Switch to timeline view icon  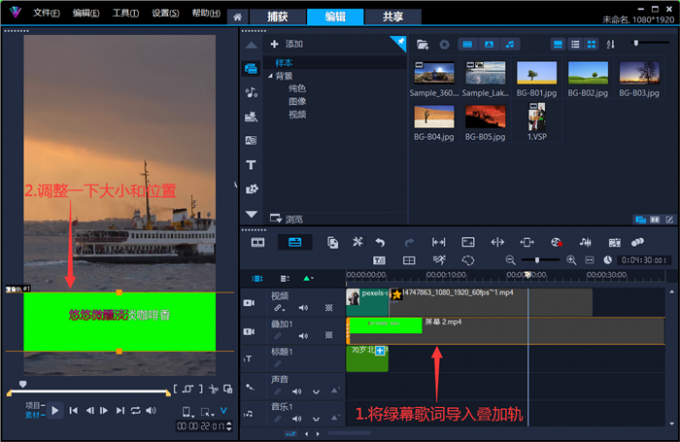point(295,242)
